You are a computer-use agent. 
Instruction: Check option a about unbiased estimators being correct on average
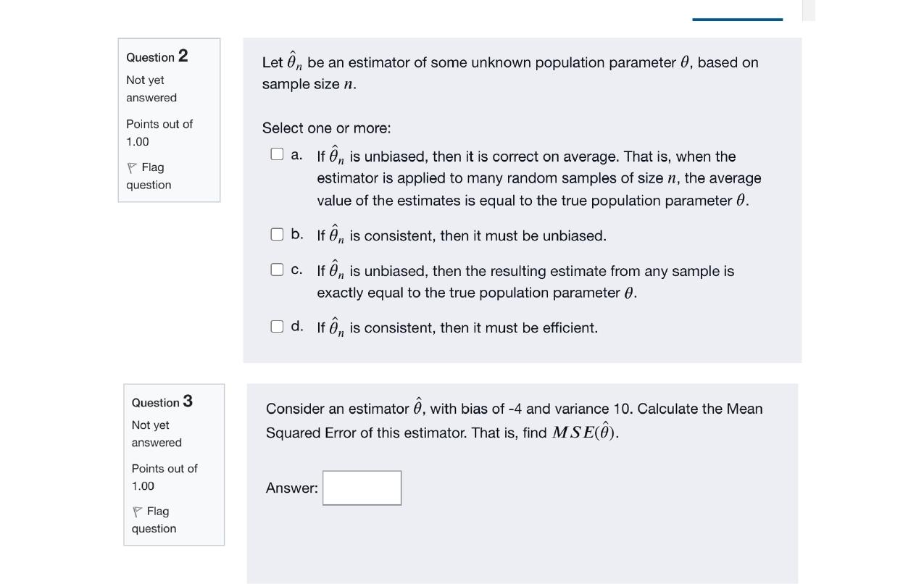pyautogui.click(x=277, y=153)
